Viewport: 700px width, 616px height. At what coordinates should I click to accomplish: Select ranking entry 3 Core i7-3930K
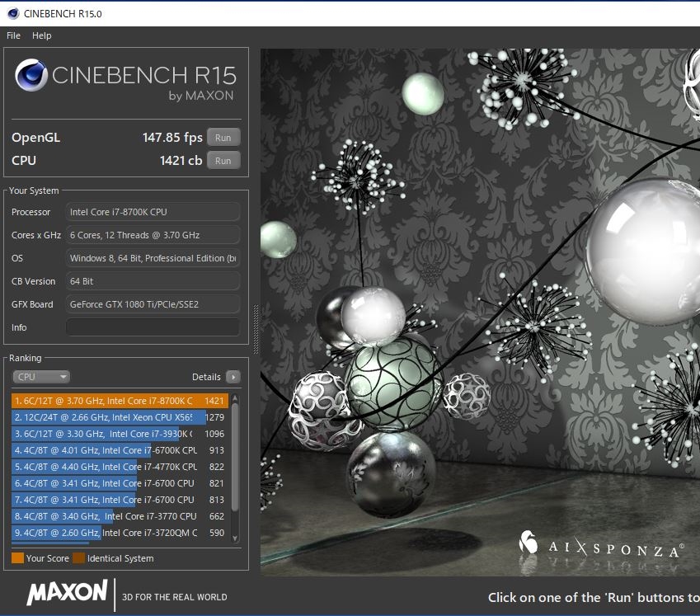pos(120,434)
